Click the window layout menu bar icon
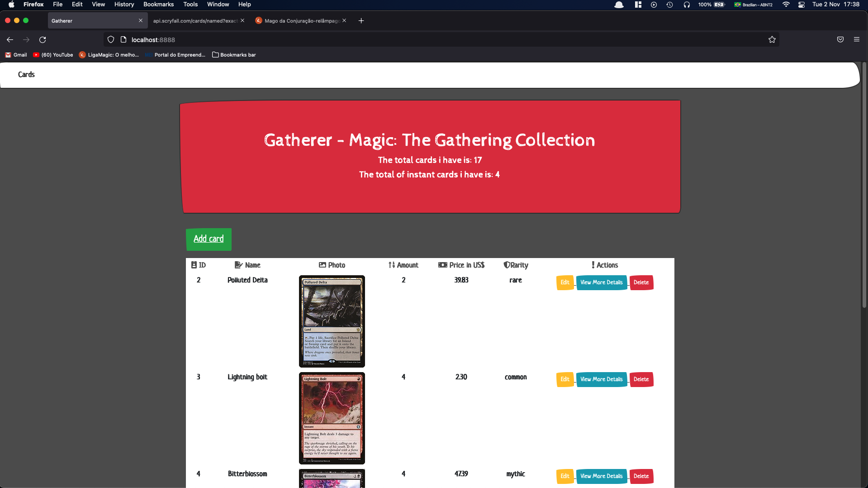The height and width of the screenshot is (488, 868). [638, 5]
